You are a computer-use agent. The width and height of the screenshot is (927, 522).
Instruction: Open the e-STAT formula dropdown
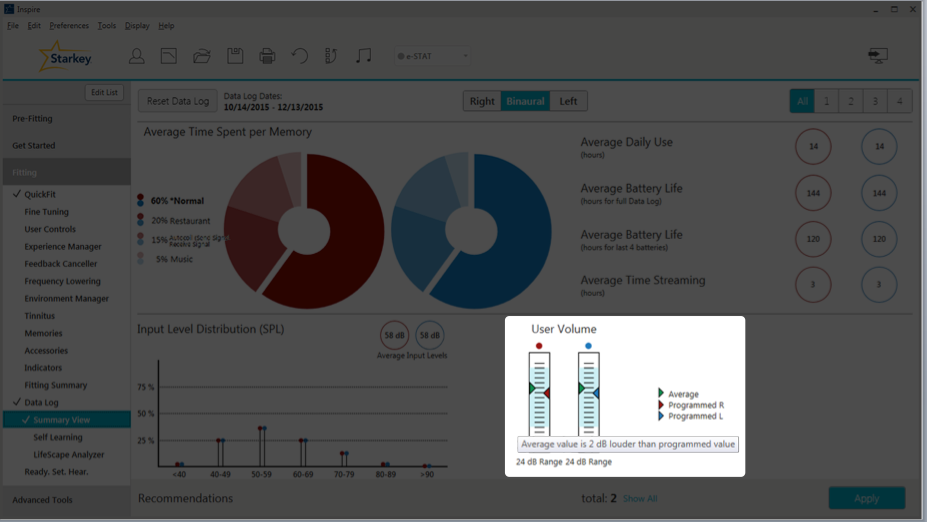[433, 56]
